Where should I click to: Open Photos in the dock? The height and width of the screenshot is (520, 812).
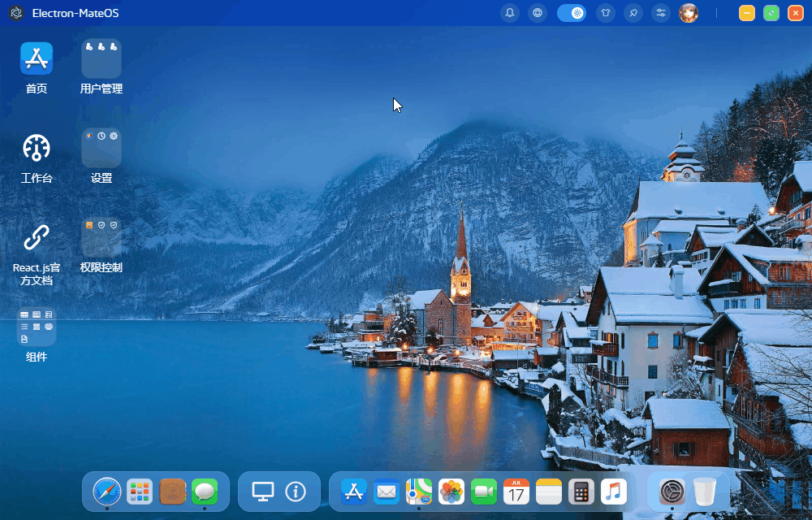pos(451,492)
